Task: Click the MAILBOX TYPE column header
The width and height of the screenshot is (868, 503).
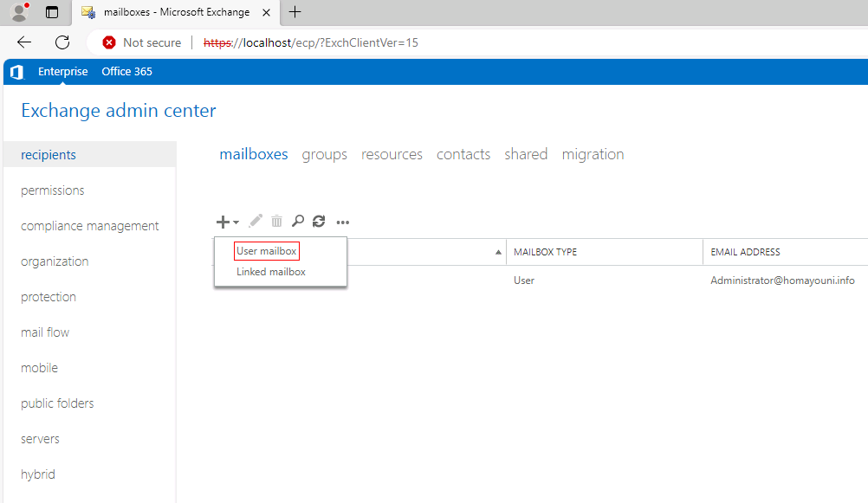Action: [545, 252]
